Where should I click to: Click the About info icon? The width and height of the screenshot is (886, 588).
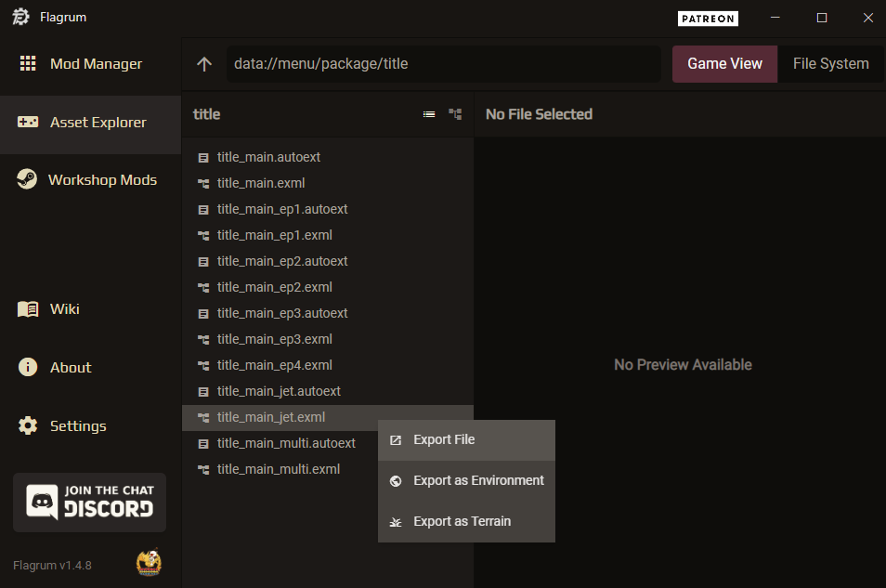tap(28, 367)
